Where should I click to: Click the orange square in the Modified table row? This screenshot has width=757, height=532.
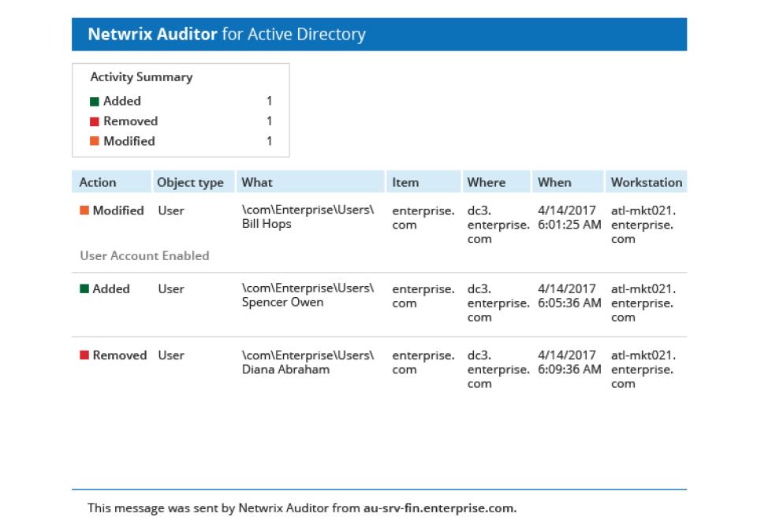click(x=84, y=210)
